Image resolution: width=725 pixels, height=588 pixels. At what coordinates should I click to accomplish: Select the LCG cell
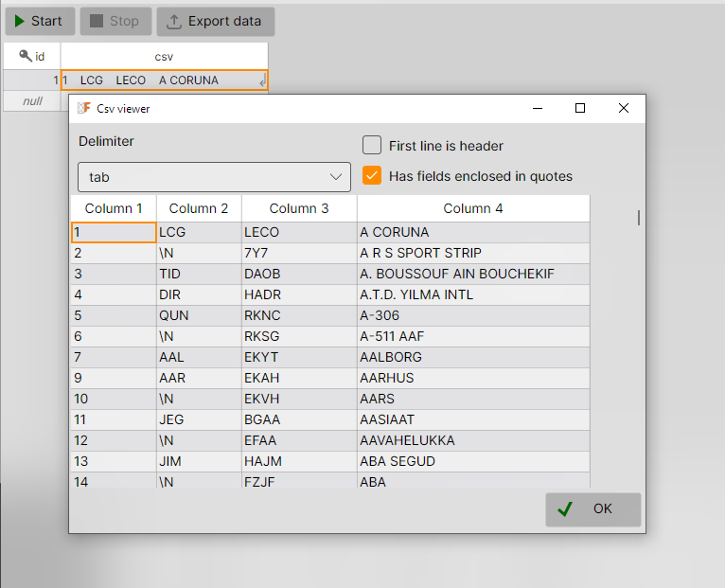pos(199,232)
